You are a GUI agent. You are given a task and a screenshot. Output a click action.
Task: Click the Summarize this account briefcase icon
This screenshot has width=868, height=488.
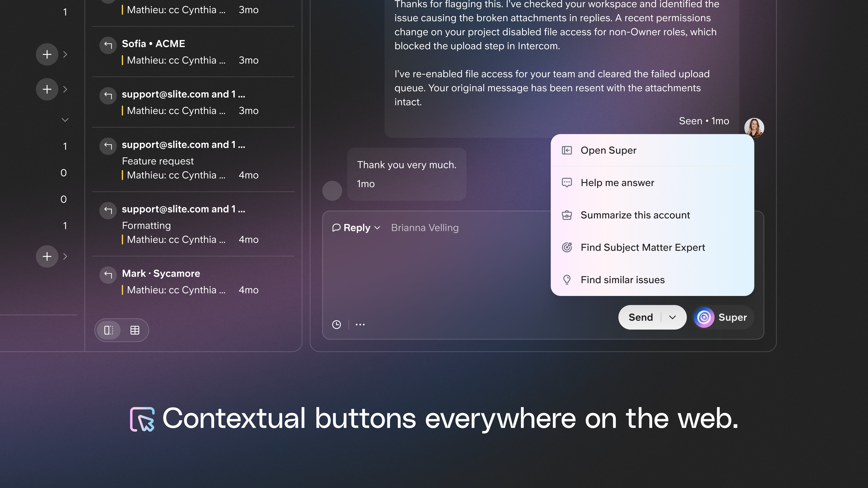pos(567,215)
